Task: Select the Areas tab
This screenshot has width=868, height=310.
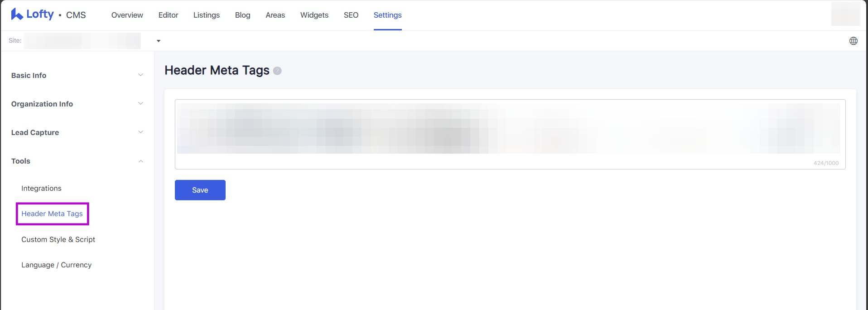Action: [275, 15]
